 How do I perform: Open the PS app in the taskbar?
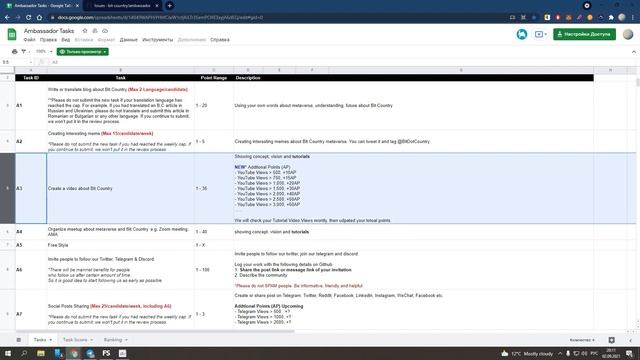pyautogui.click(x=106, y=353)
